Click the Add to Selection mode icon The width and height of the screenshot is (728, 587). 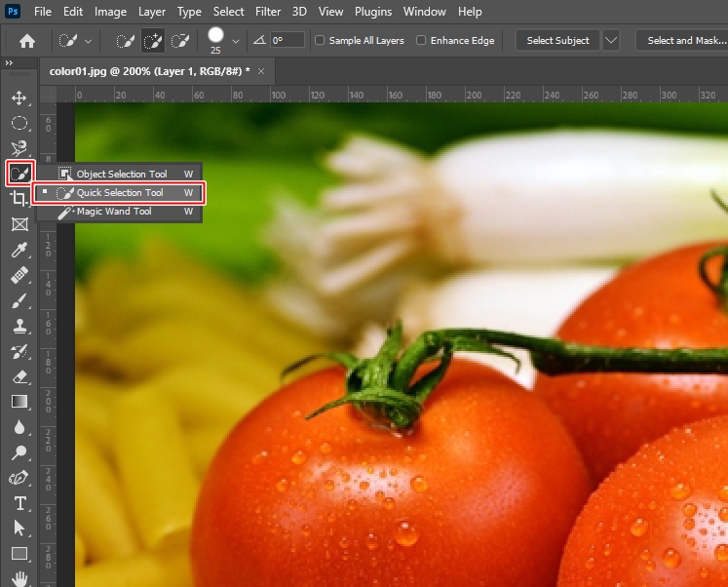152,41
